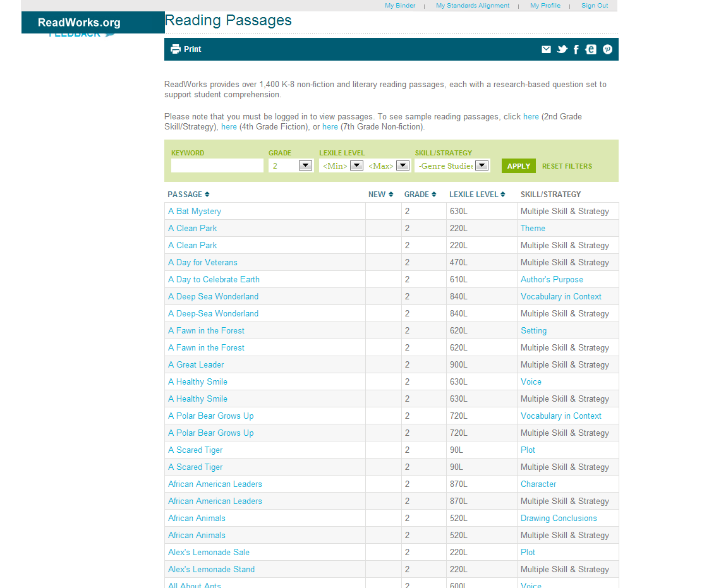Expand the Lexile Max dropdown

pyautogui.click(x=403, y=165)
